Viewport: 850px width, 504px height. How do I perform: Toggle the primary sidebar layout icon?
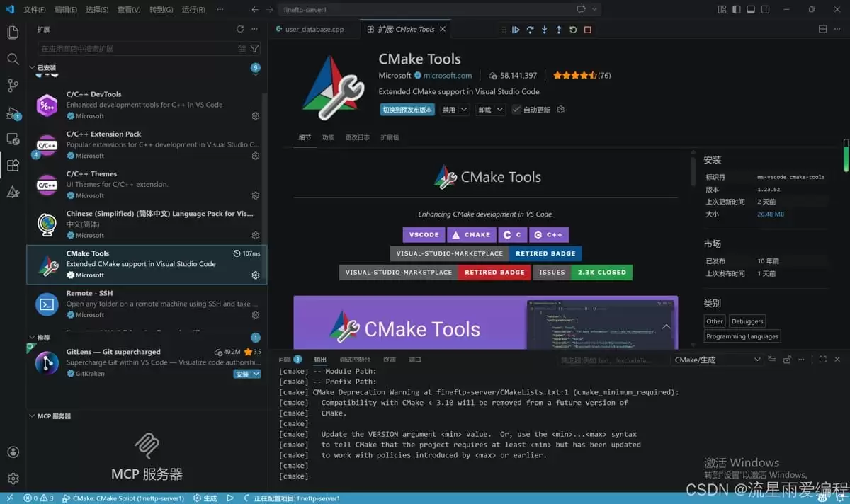(737, 10)
